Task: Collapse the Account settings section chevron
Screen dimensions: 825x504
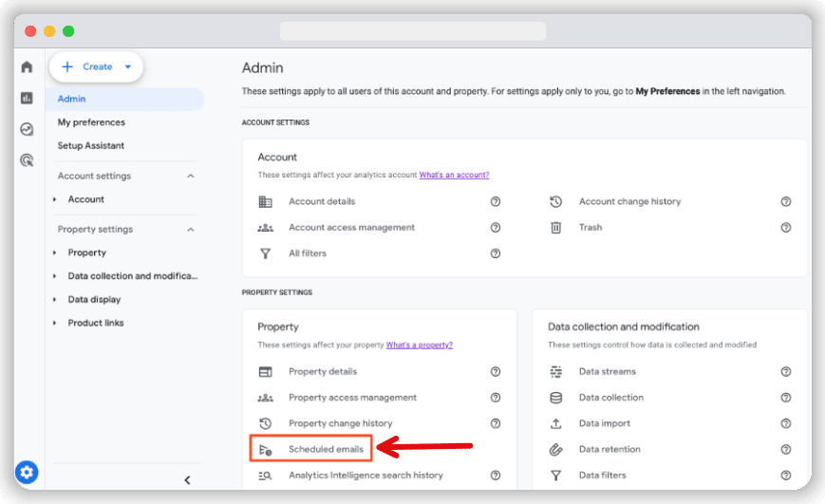Action: click(x=191, y=177)
